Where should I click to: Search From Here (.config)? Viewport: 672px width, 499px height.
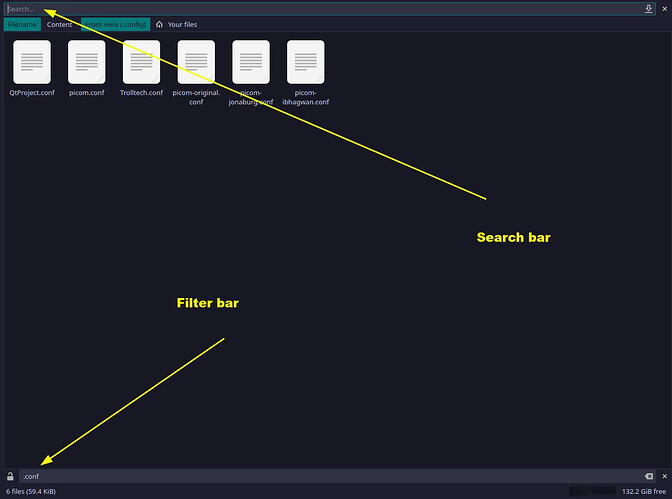115,24
